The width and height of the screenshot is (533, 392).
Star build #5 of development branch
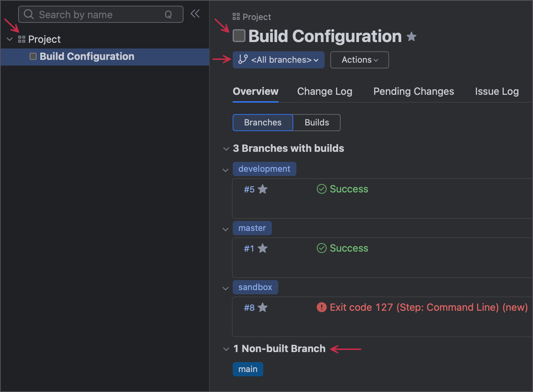click(263, 189)
